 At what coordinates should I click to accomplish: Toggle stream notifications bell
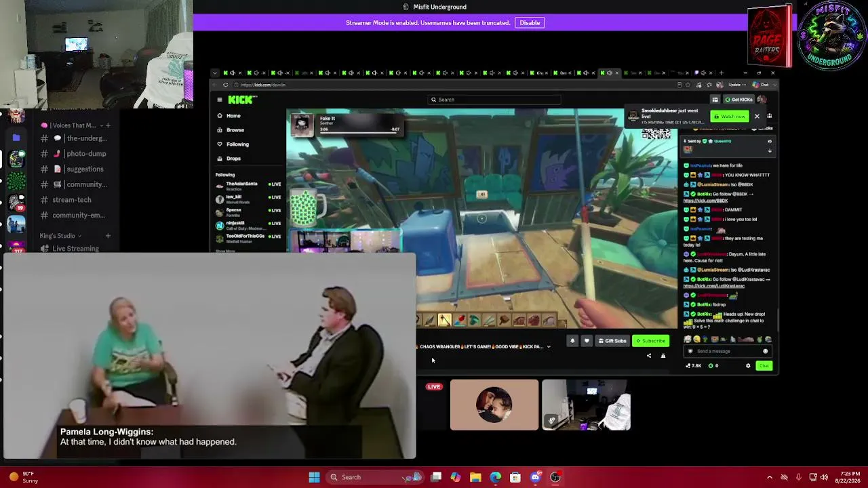click(572, 341)
